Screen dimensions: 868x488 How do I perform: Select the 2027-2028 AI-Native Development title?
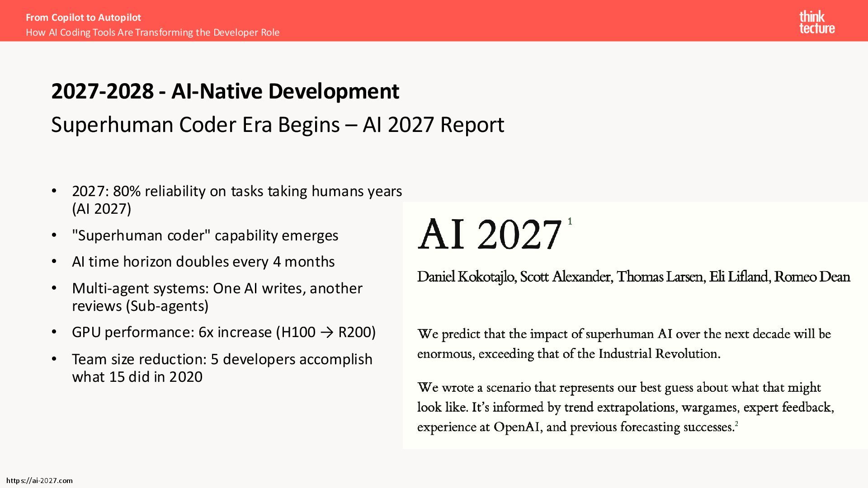pyautogui.click(x=225, y=91)
